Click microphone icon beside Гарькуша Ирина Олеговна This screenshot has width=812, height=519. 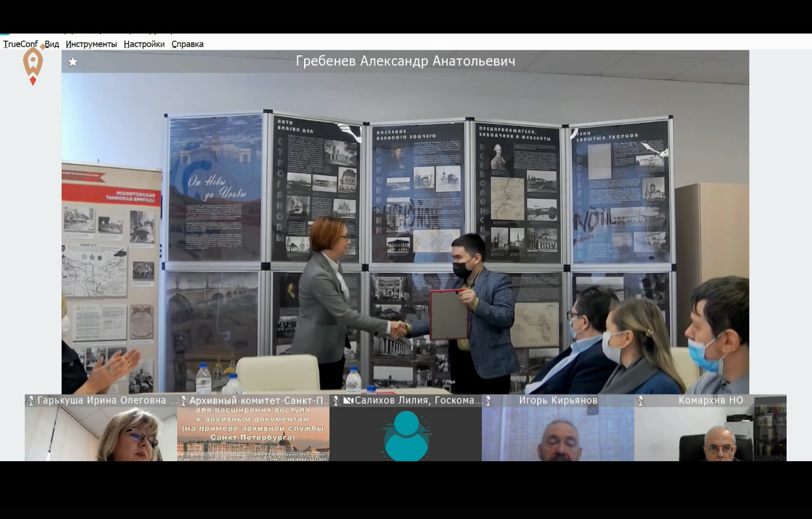point(30,401)
